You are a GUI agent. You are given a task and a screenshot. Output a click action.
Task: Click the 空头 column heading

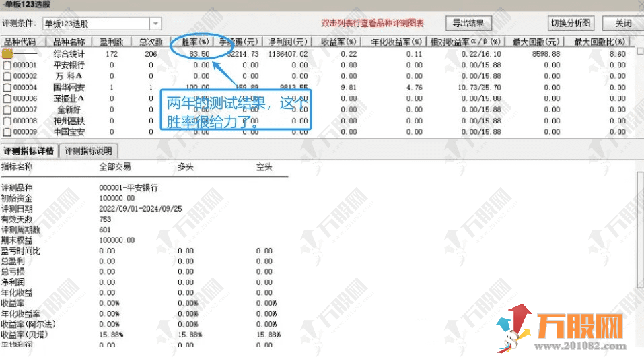[x=264, y=166]
